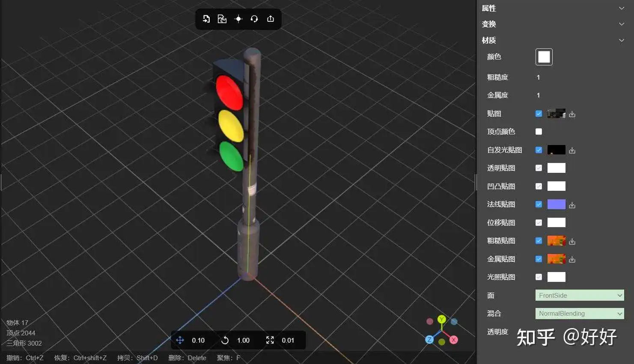The image size is (634, 364).
Task: Edit the 0.01 scale step value
Action: tap(288, 340)
